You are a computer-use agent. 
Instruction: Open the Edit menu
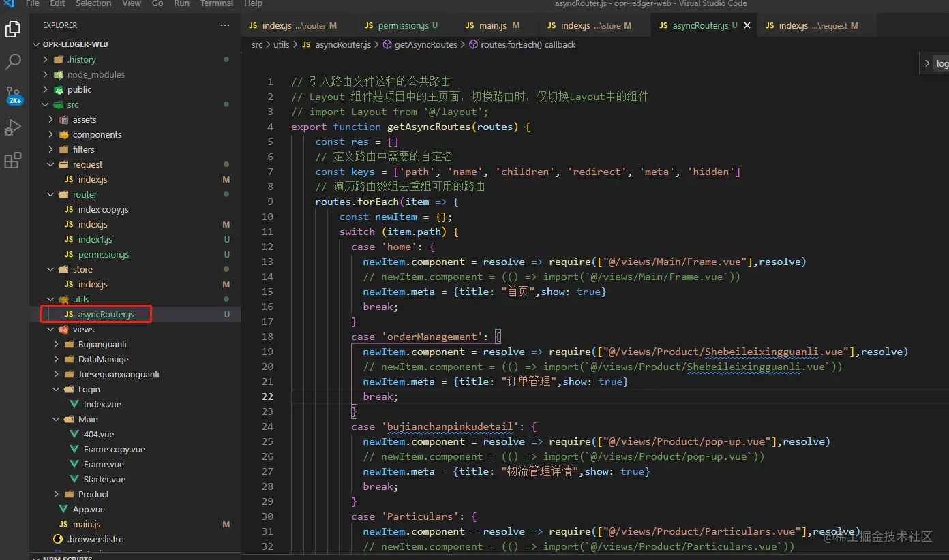pyautogui.click(x=58, y=3)
